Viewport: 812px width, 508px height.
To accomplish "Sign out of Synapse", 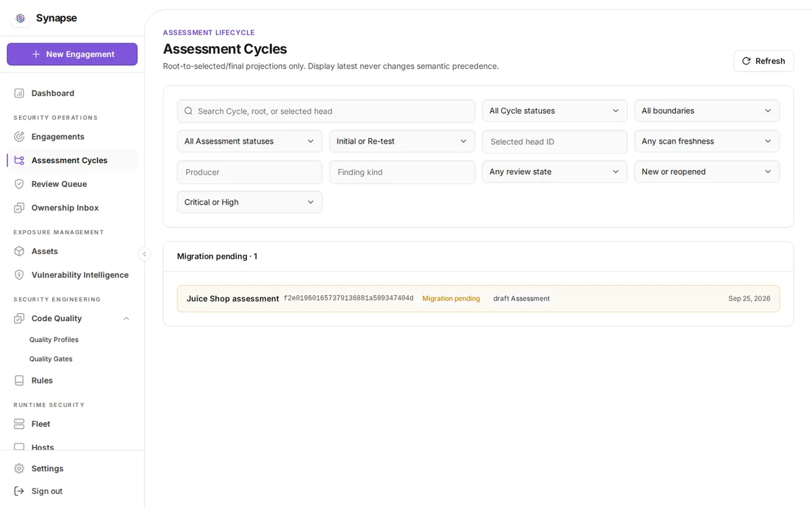I will (x=72, y=491).
